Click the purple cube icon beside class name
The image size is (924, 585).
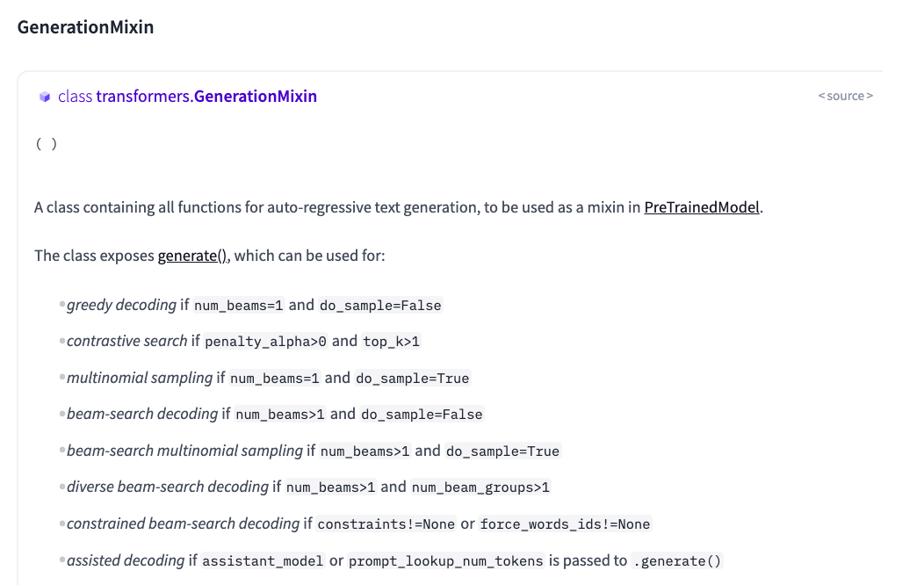pos(45,97)
